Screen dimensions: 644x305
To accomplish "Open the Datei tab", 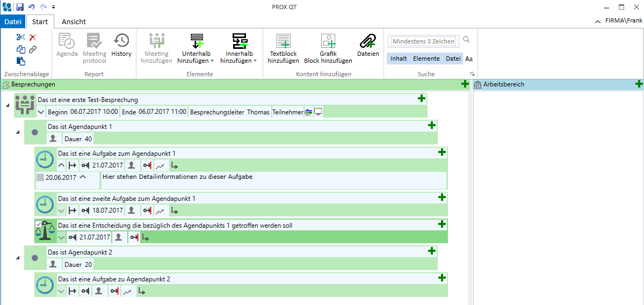I will point(13,22).
